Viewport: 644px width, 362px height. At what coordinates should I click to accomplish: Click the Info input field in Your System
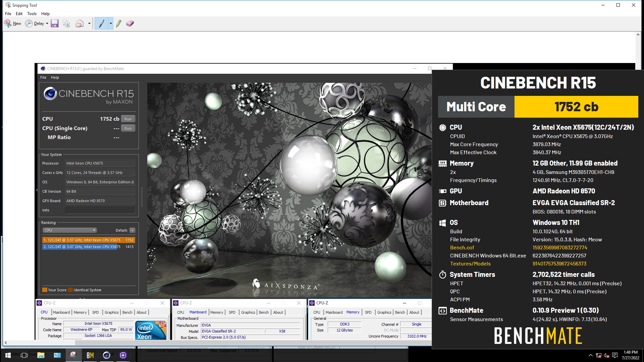[x=100, y=210]
